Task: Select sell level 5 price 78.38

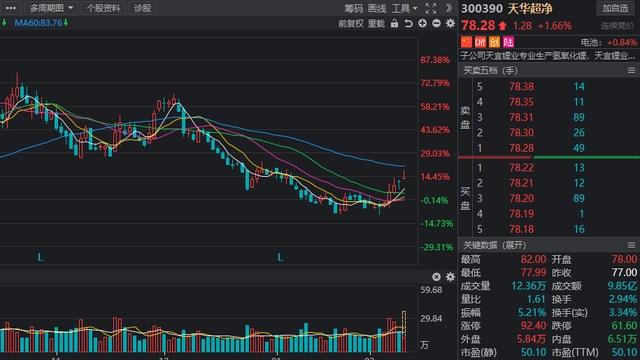Action: pyautogui.click(x=521, y=87)
